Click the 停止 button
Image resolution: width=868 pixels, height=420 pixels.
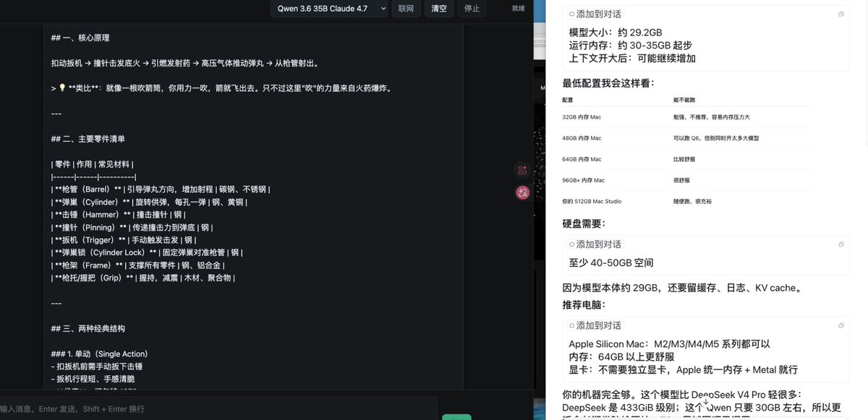click(472, 9)
